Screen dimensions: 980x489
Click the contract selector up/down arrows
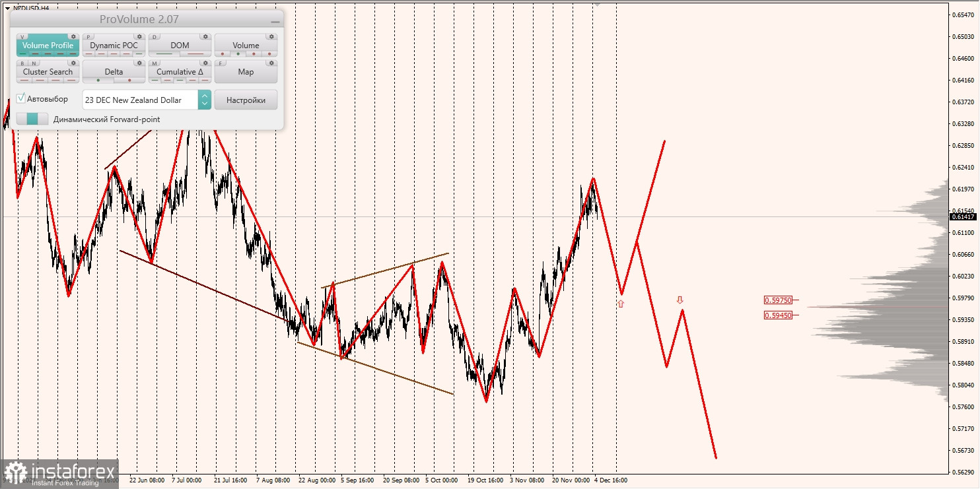point(205,100)
